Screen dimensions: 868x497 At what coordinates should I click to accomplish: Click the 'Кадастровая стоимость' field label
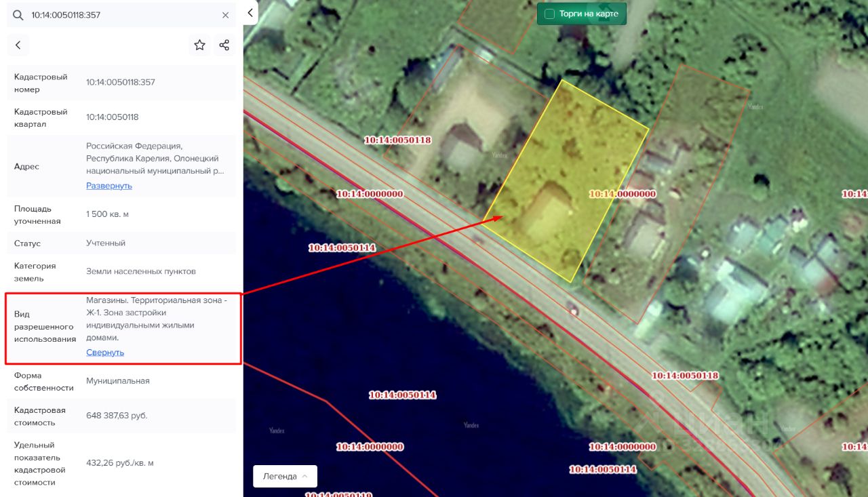(x=40, y=416)
